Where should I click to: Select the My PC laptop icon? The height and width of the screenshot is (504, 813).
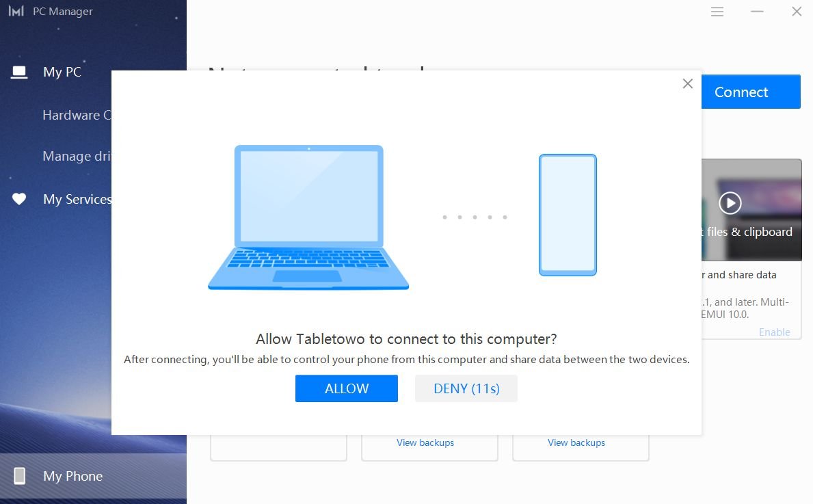point(19,72)
